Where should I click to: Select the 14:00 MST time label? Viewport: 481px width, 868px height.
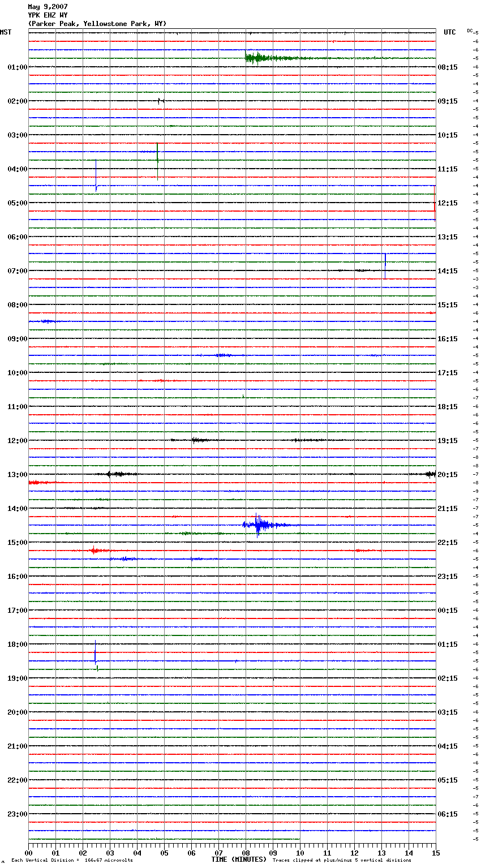click(x=18, y=509)
